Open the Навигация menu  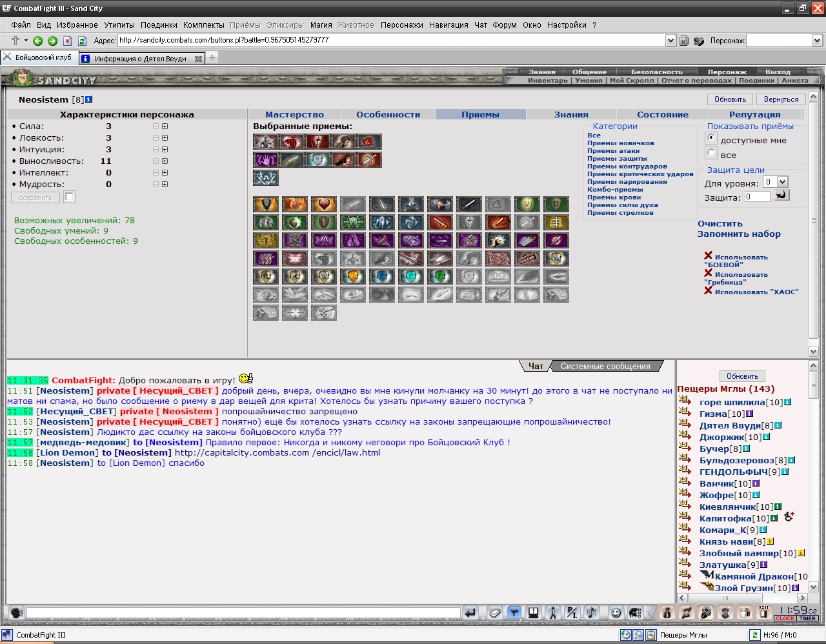click(x=448, y=25)
